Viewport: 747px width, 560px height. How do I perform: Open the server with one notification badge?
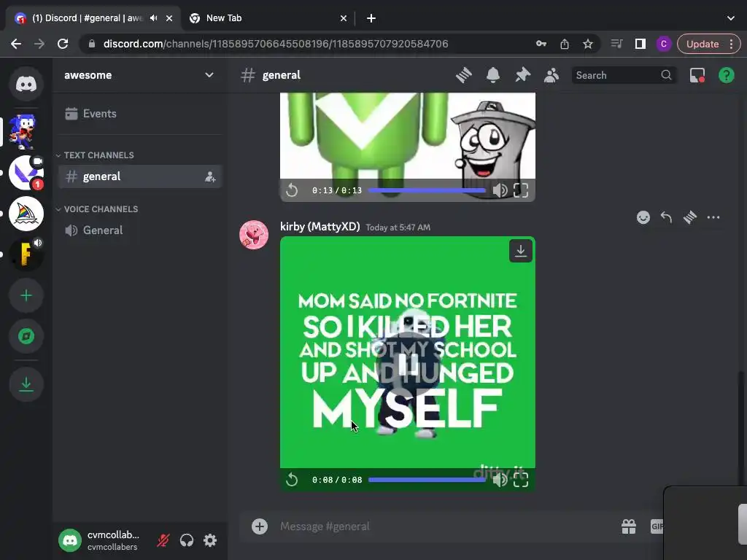(26, 172)
